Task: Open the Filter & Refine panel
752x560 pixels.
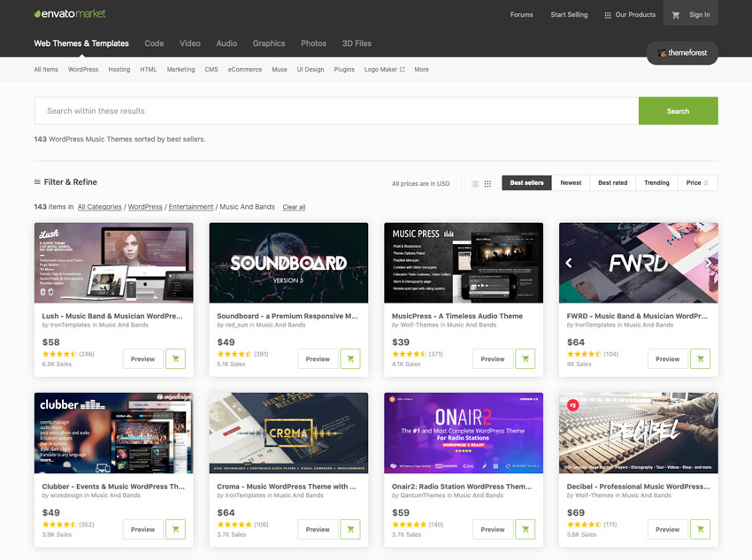Action: pyautogui.click(x=65, y=182)
